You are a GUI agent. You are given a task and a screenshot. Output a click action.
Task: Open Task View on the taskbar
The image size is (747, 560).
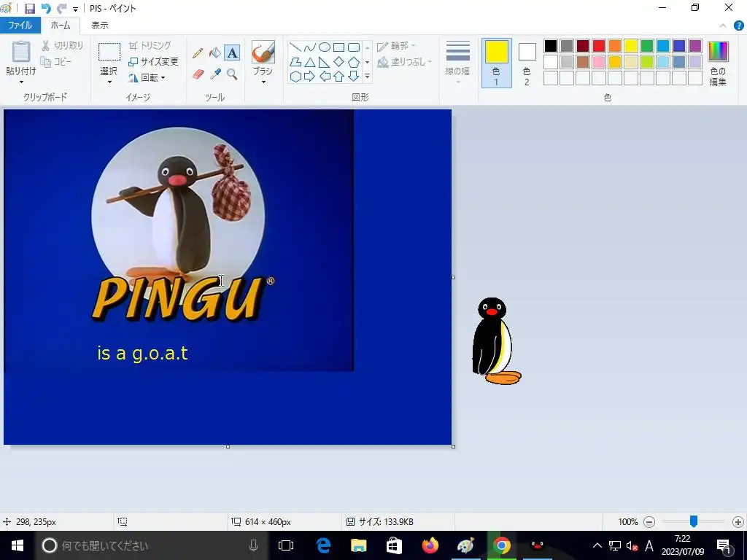coord(286,545)
